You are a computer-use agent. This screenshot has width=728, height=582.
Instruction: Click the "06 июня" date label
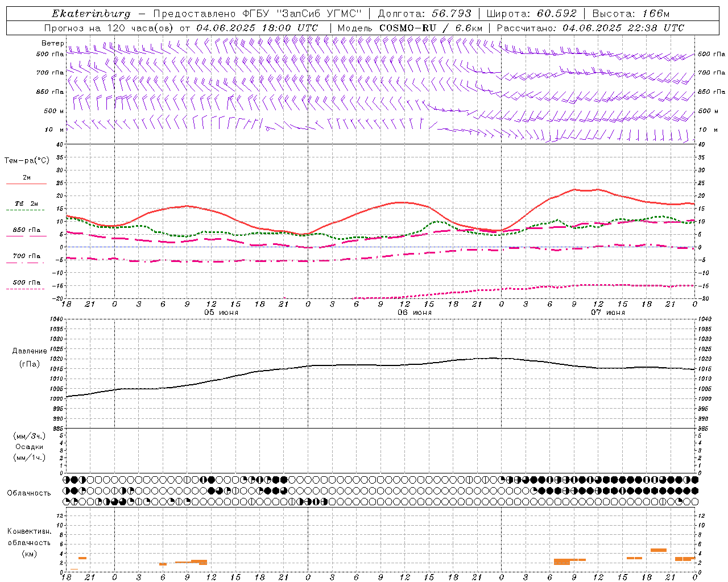point(414,313)
